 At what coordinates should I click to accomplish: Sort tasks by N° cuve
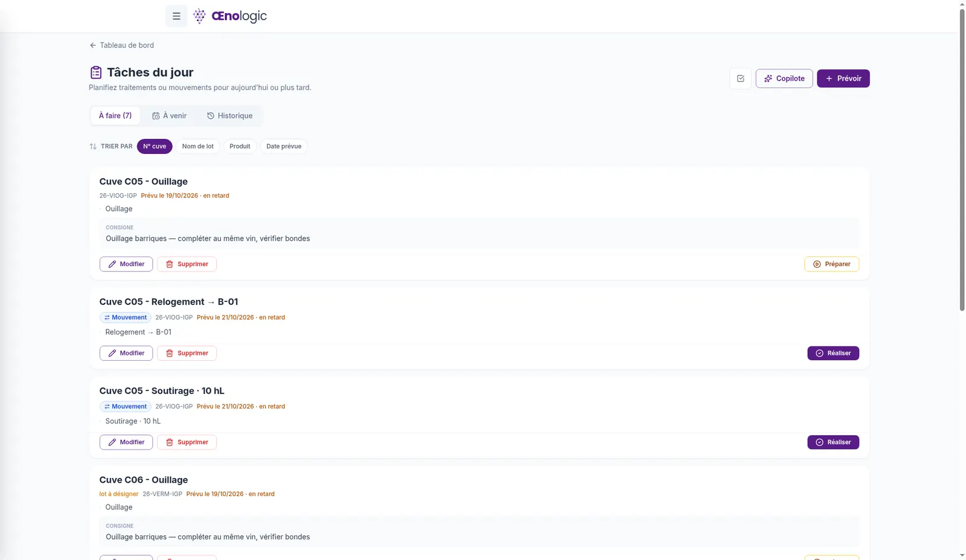point(155,147)
